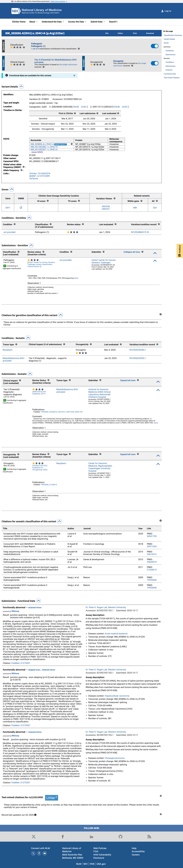183x868 pixels.
Task: Open PMID 36941703 citation link
Action: 152,536
